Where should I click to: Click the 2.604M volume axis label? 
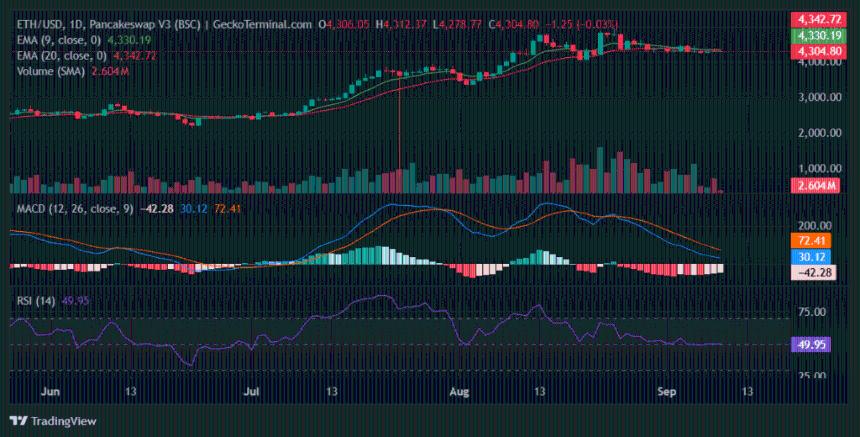pos(819,185)
